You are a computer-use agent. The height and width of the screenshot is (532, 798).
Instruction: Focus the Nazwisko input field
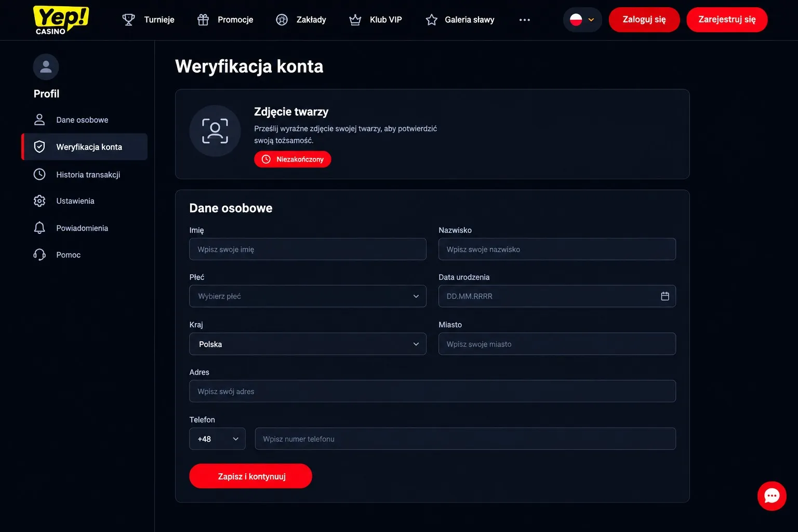click(557, 249)
